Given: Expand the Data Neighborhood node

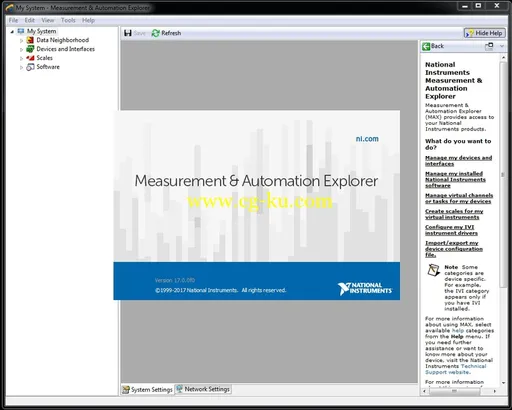Looking at the screenshot, I should pyautogui.click(x=22, y=40).
